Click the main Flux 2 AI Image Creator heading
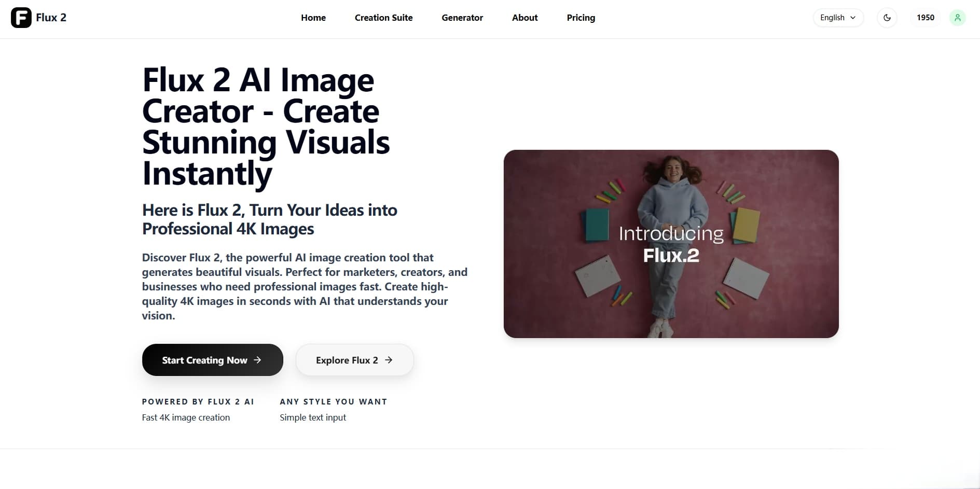 pyautogui.click(x=266, y=127)
